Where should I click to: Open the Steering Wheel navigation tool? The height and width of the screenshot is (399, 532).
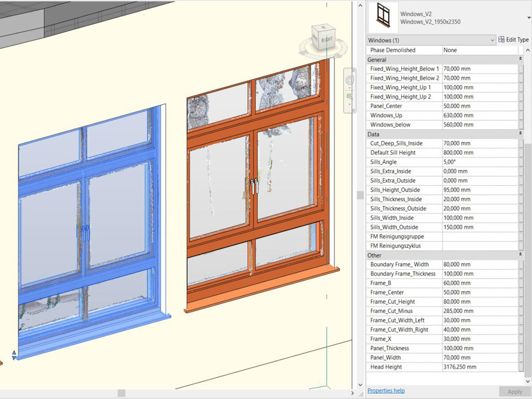coord(350,80)
